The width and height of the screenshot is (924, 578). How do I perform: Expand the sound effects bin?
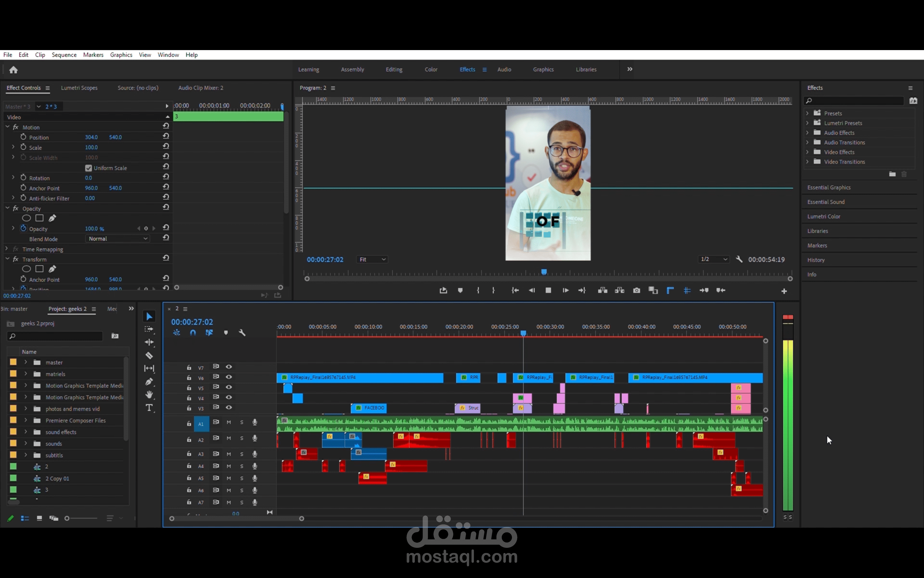pyautogui.click(x=26, y=432)
